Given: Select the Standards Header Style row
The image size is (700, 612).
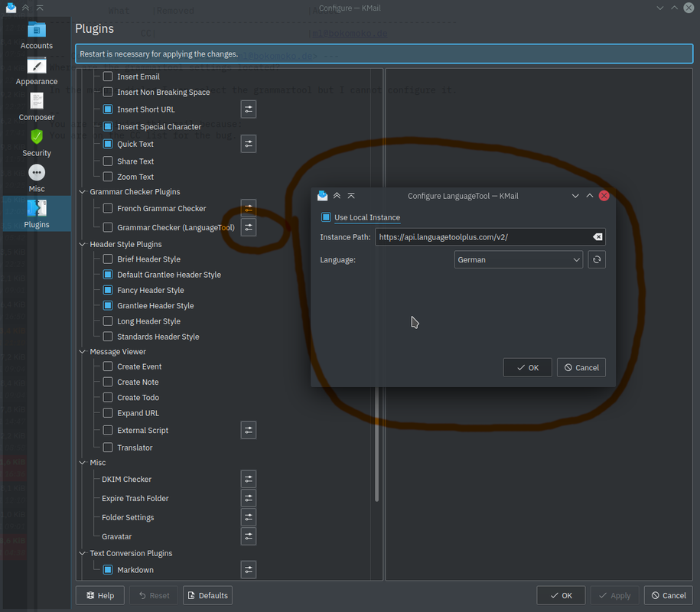Looking at the screenshot, I should tap(158, 337).
